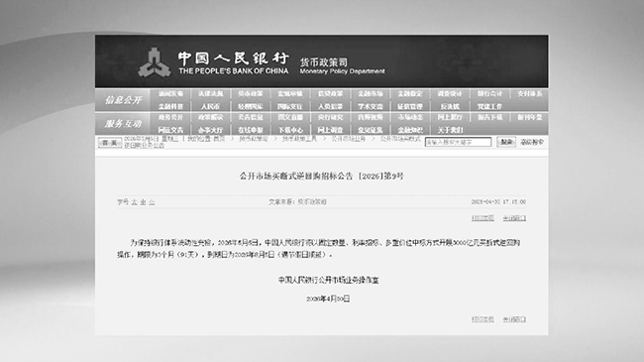
Task: Open the 宏观审慎 navigation item
Action: 290,94
